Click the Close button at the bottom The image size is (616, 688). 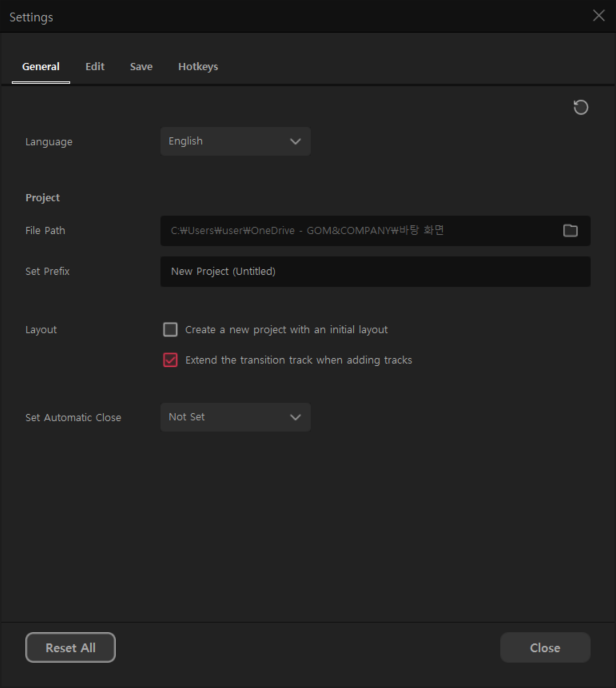(545, 648)
